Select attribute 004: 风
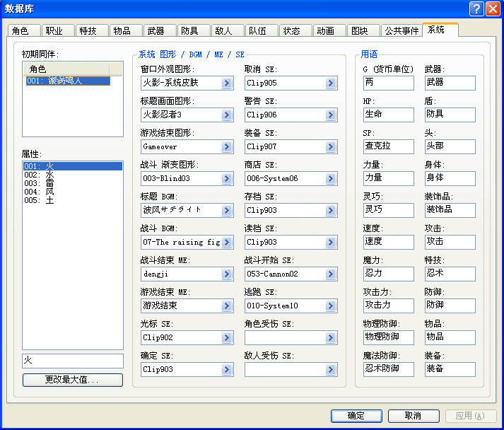Screen dimensions: 504x430 point(73,192)
